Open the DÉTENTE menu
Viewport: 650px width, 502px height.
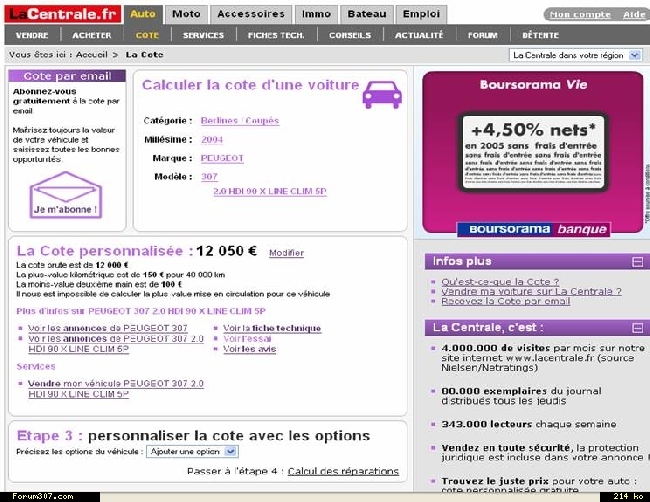[541, 35]
